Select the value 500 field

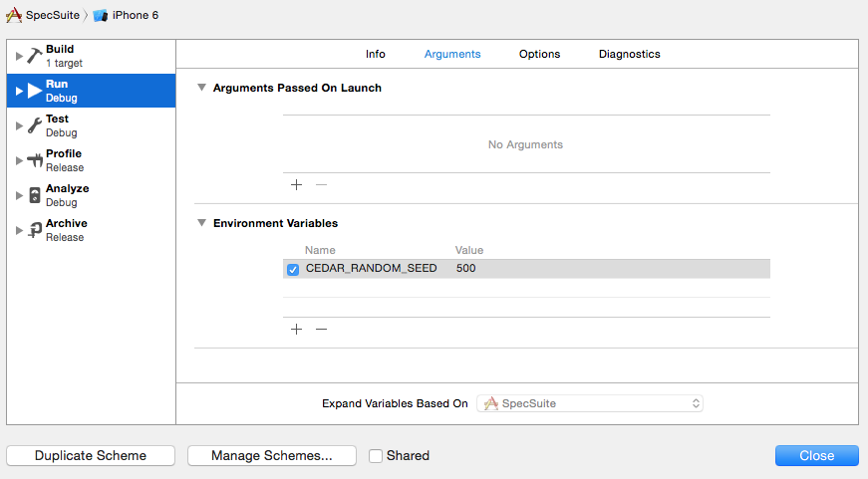click(466, 269)
